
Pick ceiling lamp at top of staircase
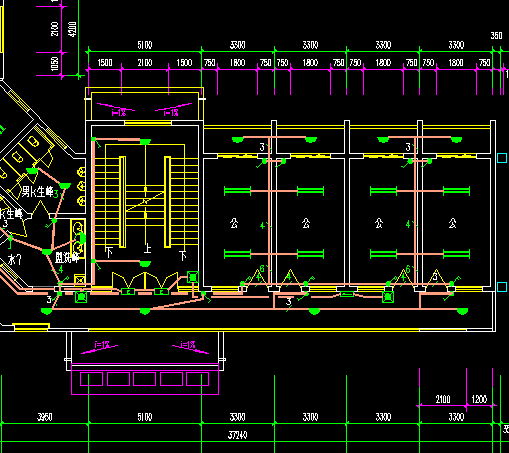pyautogui.click(x=145, y=142)
